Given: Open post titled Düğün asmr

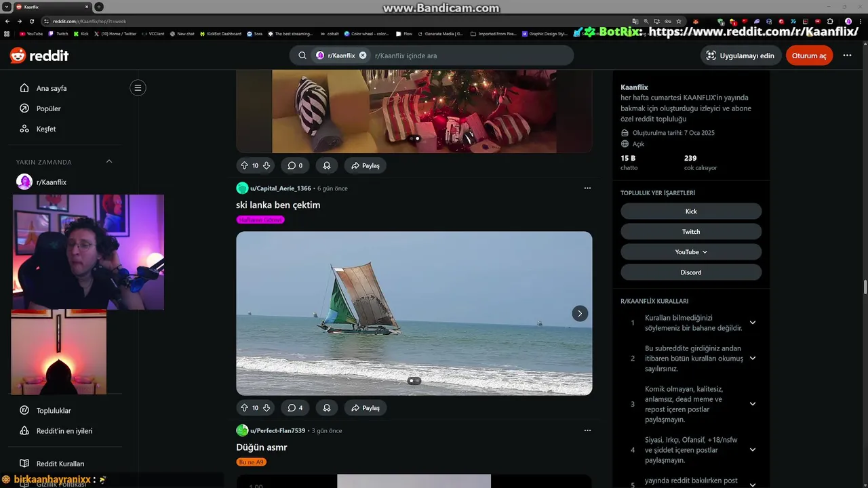Looking at the screenshot, I should (x=262, y=447).
